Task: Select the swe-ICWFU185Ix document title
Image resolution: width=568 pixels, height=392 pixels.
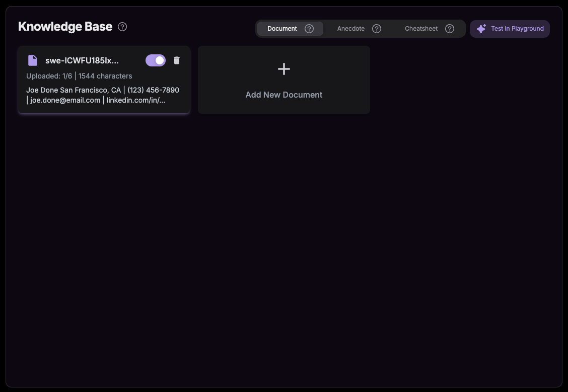Action: [82, 60]
